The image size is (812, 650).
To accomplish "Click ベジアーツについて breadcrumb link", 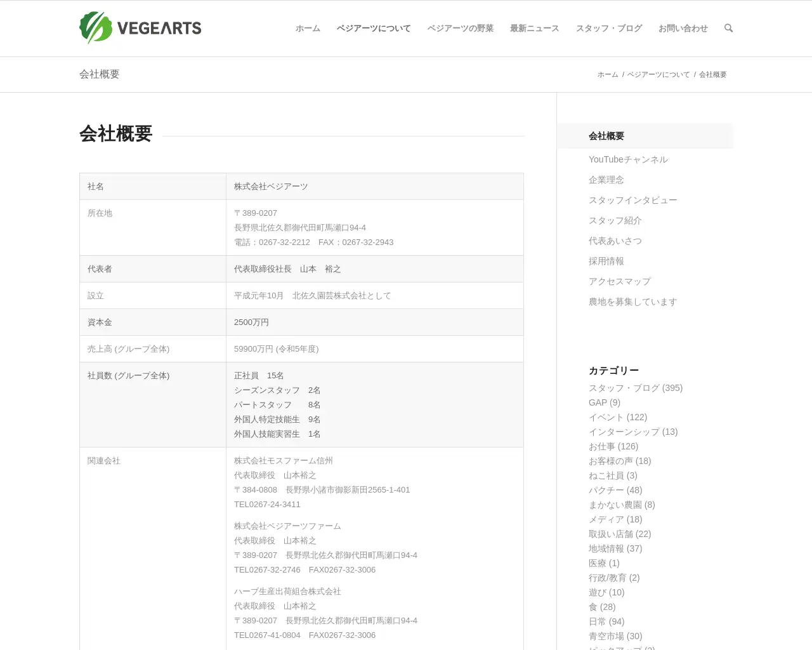I will (x=658, y=75).
